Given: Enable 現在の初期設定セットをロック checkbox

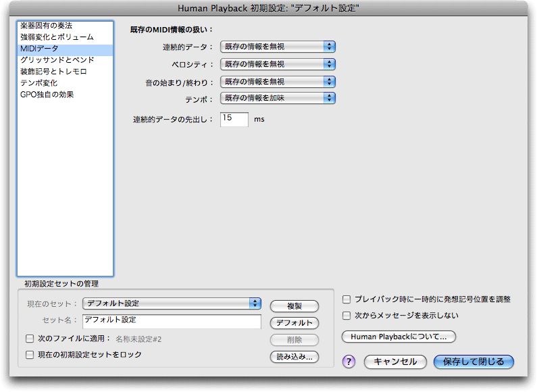Looking at the screenshot, I should tap(30, 355).
